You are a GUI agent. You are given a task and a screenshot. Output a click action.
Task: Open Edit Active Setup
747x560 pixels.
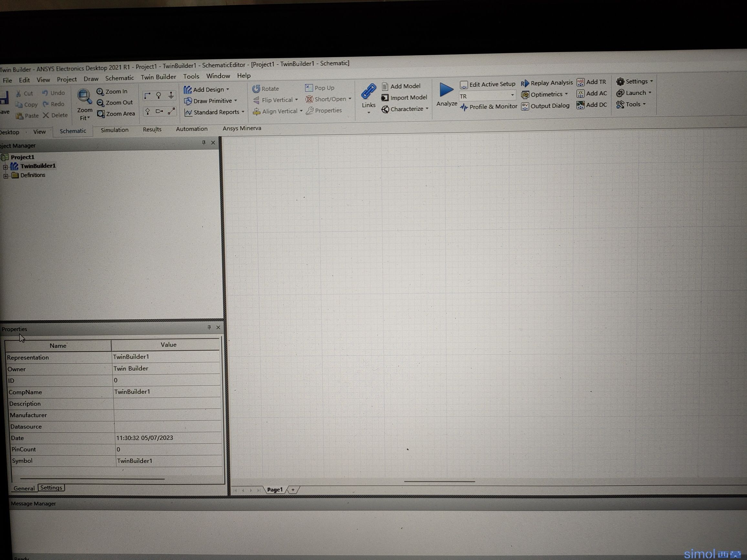coord(487,84)
